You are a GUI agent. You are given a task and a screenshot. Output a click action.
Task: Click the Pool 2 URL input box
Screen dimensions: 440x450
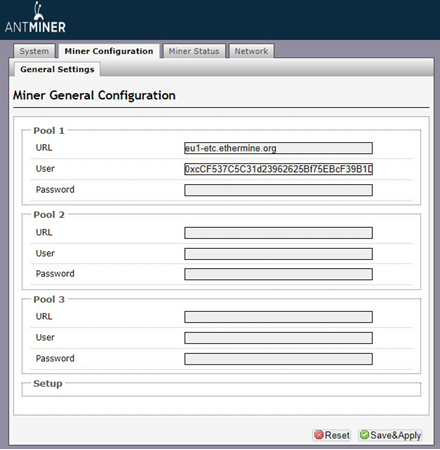coord(278,233)
